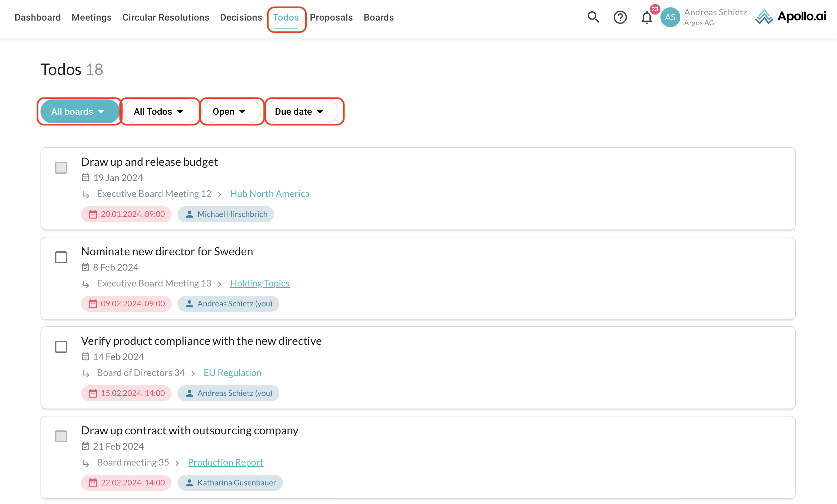Screen dimensions: 837x504
Task: Go to Circular Resolutions tab
Action: 166,17
